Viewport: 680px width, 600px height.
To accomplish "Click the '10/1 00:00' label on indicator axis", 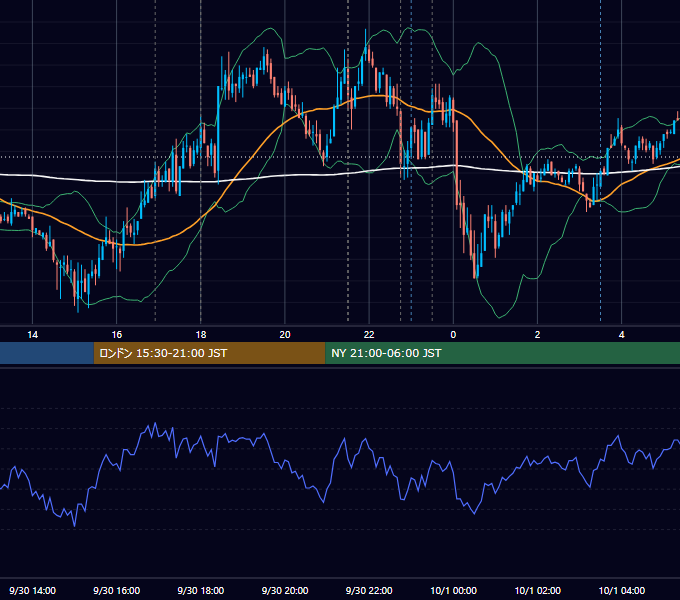I will coord(453,590).
